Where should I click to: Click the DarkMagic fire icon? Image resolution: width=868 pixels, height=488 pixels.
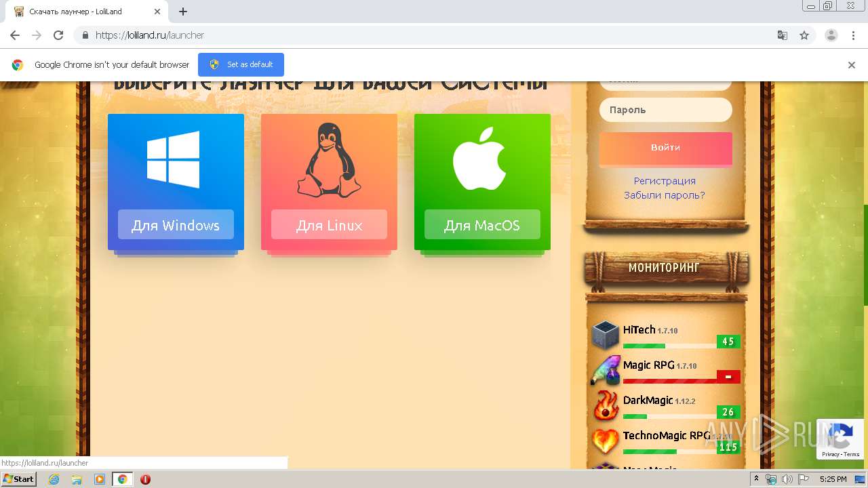click(x=606, y=405)
